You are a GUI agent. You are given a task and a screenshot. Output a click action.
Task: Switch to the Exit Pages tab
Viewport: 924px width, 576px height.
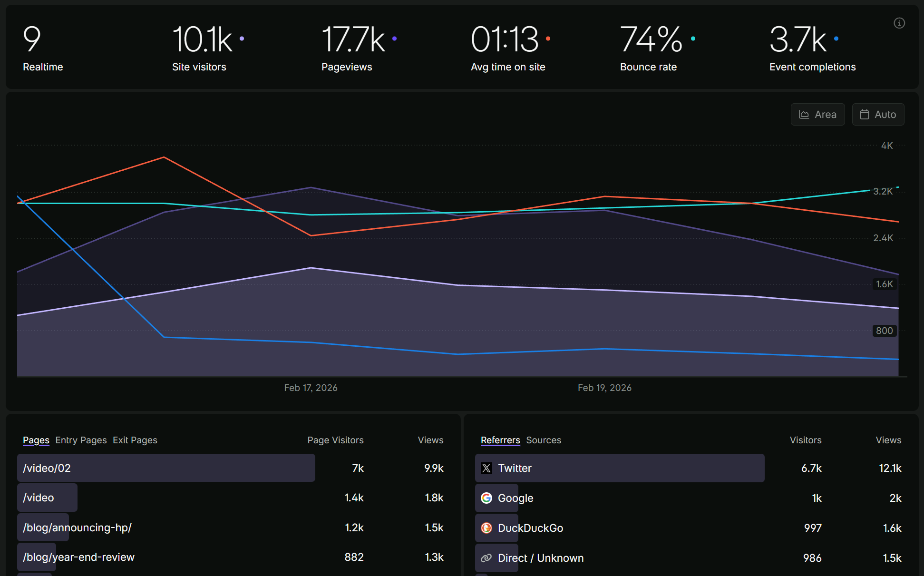click(x=135, y=440)
